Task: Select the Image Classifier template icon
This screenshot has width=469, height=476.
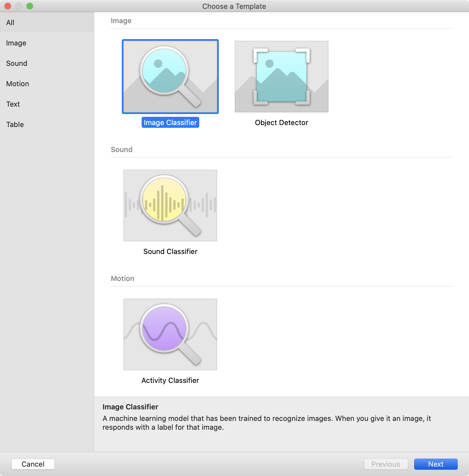Action: coord(170,77)
